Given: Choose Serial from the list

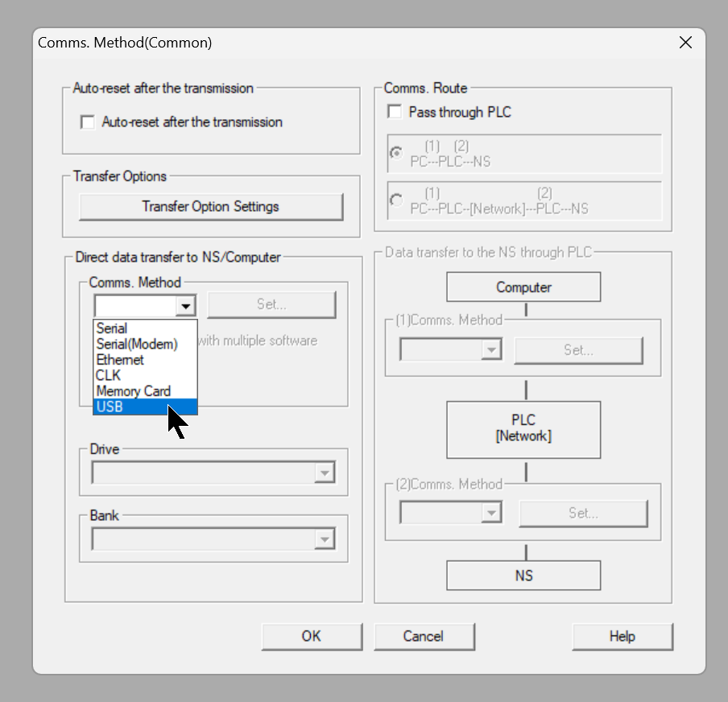Looking at the screenshot, I should pyautogui.click(x=145, y=328).
